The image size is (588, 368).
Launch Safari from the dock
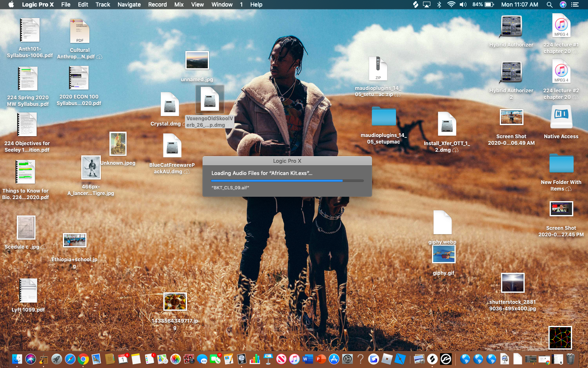70,359
